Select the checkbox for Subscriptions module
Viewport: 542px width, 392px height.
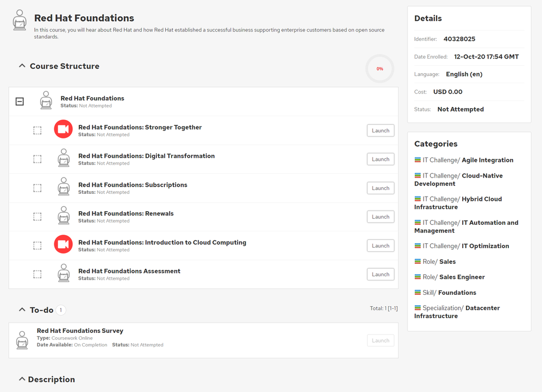pyautogui.click(x=37, y=188)
